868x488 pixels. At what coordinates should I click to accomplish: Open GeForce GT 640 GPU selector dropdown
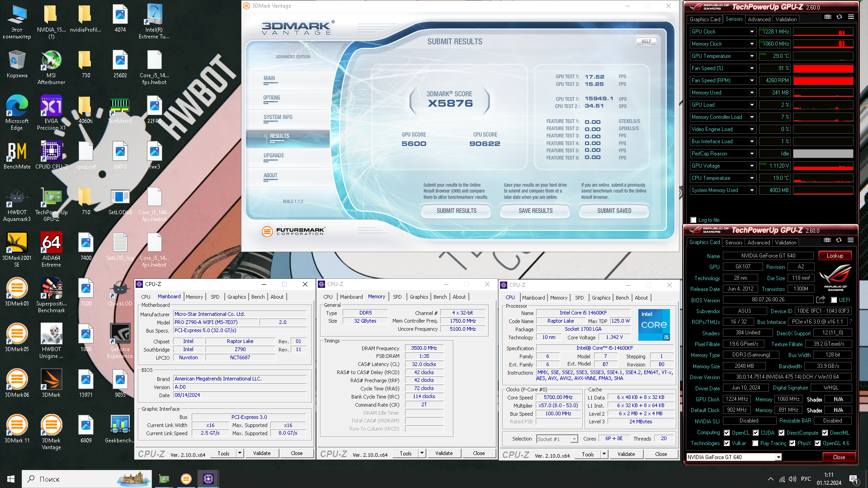tap(778, 457)
